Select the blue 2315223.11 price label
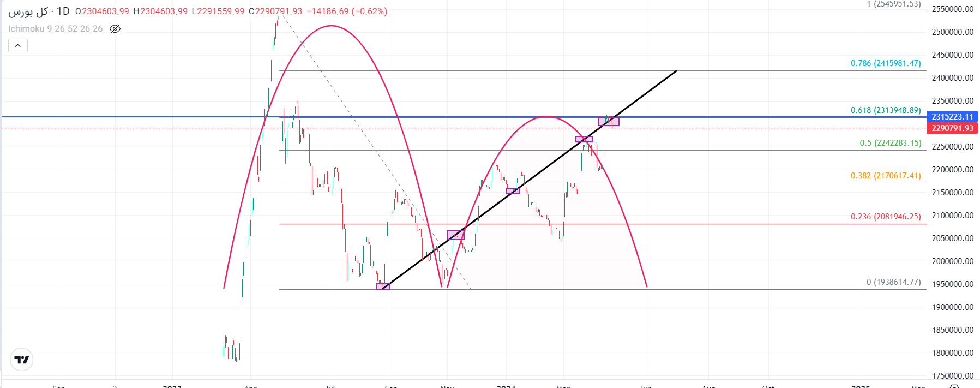This screenshot has width=980, height=388. click(x=952, y=117)
